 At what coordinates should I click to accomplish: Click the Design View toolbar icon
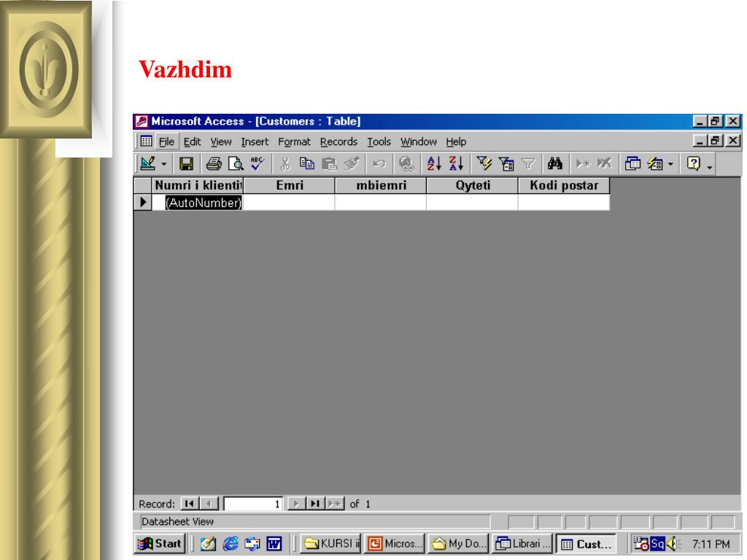(x=147, y=164)
